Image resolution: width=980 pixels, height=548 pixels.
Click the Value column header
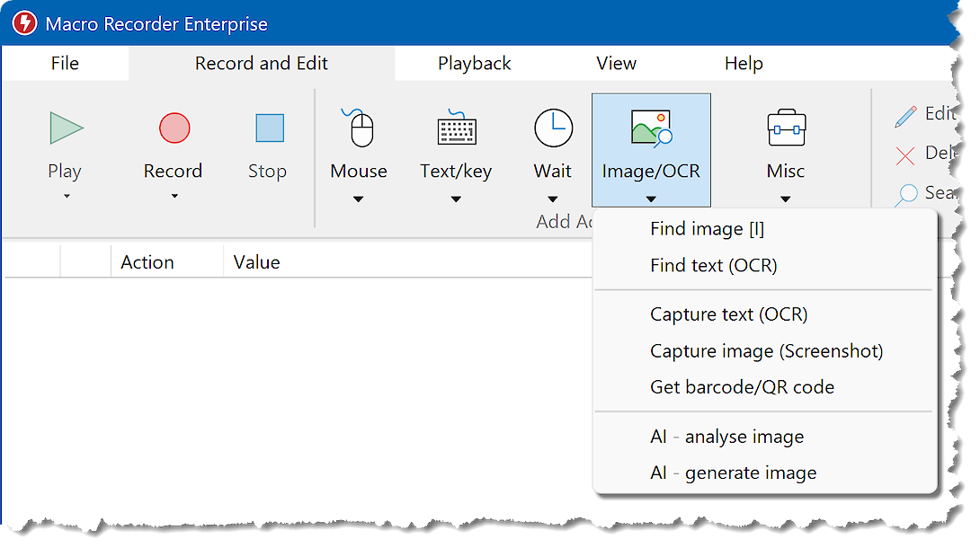[256, 262]
